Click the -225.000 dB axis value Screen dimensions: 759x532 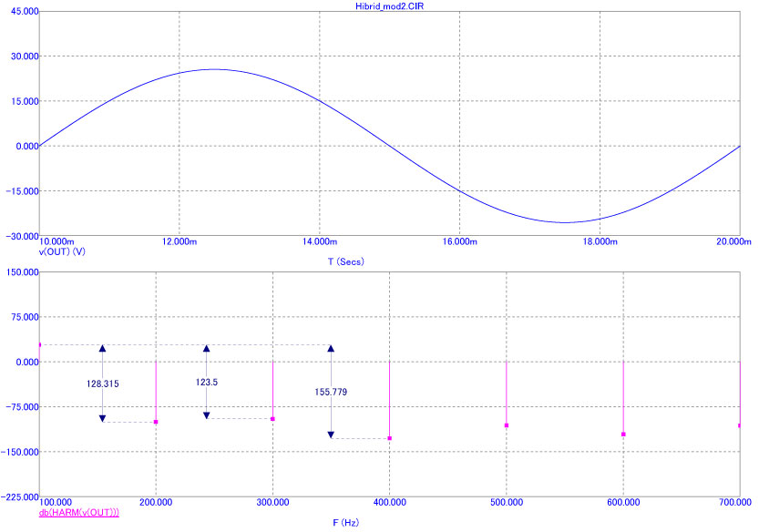20,497
